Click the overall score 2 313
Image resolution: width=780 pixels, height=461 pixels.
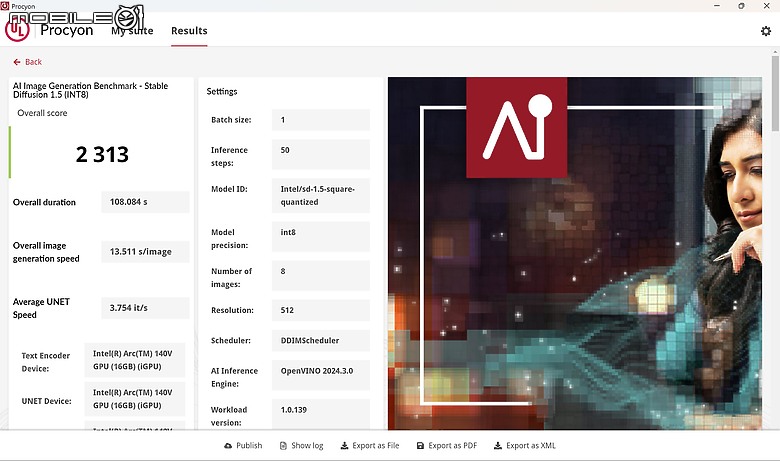pos(102,154)
